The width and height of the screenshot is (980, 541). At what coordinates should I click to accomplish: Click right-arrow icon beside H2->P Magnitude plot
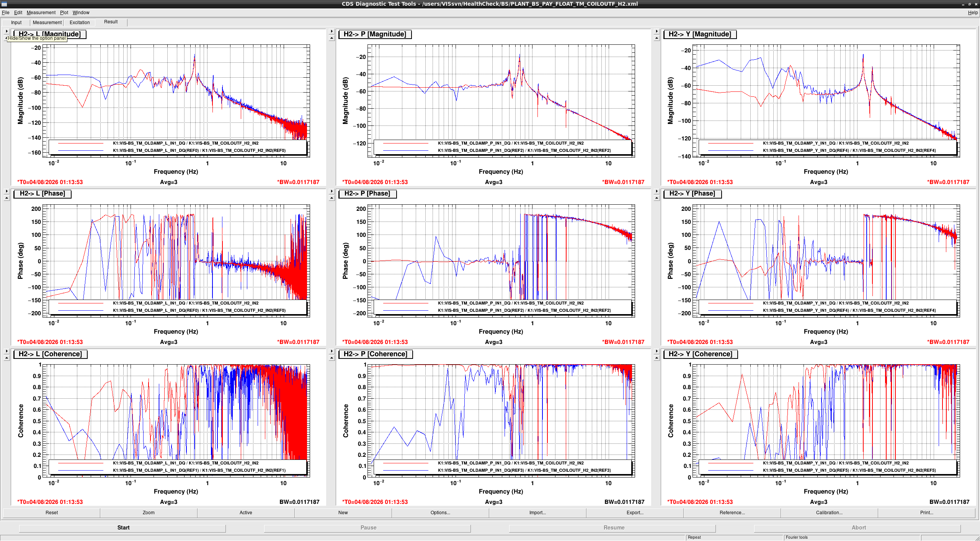click(332, 31)
